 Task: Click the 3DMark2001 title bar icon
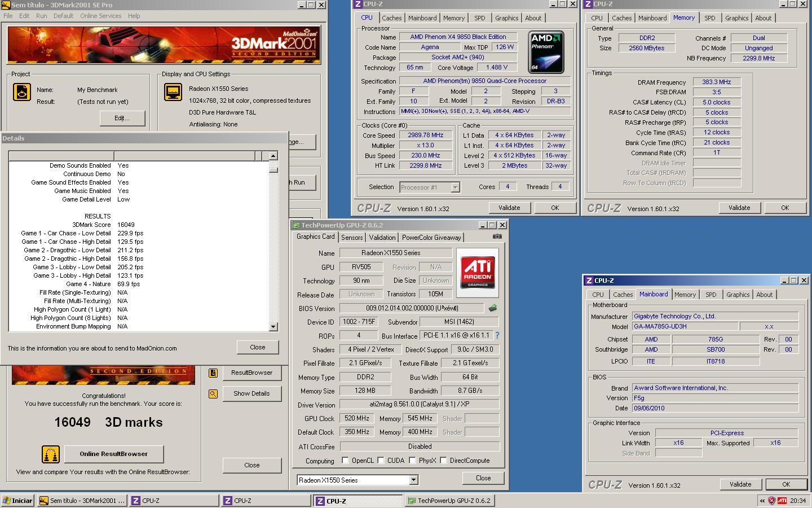[6, 5]
